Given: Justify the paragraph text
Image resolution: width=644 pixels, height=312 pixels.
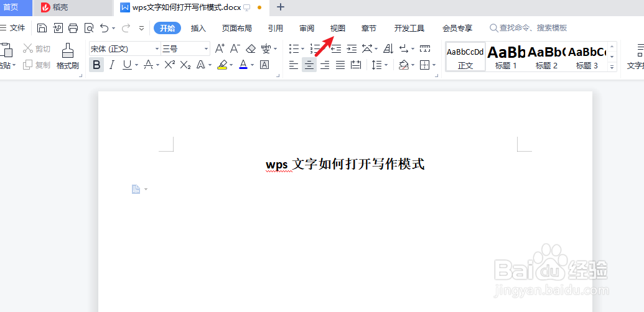Looking at the screenshot, I should [340, 65].
